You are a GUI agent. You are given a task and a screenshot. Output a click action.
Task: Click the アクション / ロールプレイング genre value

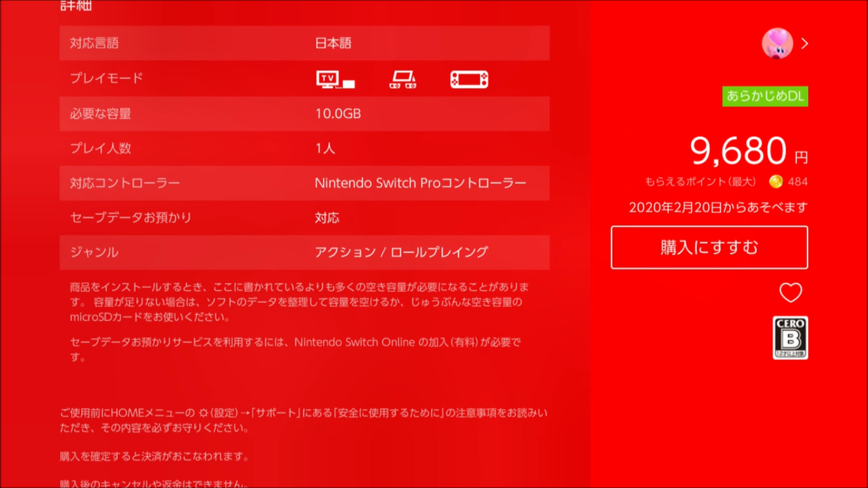tap(401, 252)
